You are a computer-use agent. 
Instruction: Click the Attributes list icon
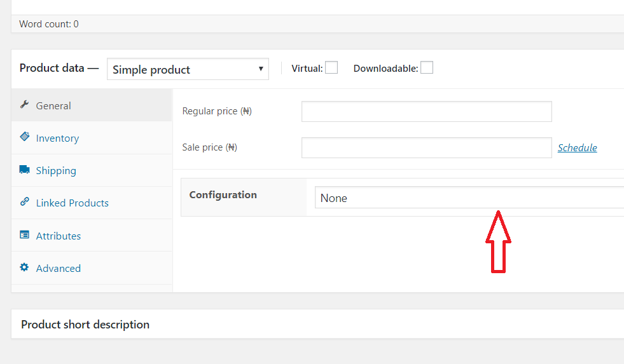coord(24,234)
